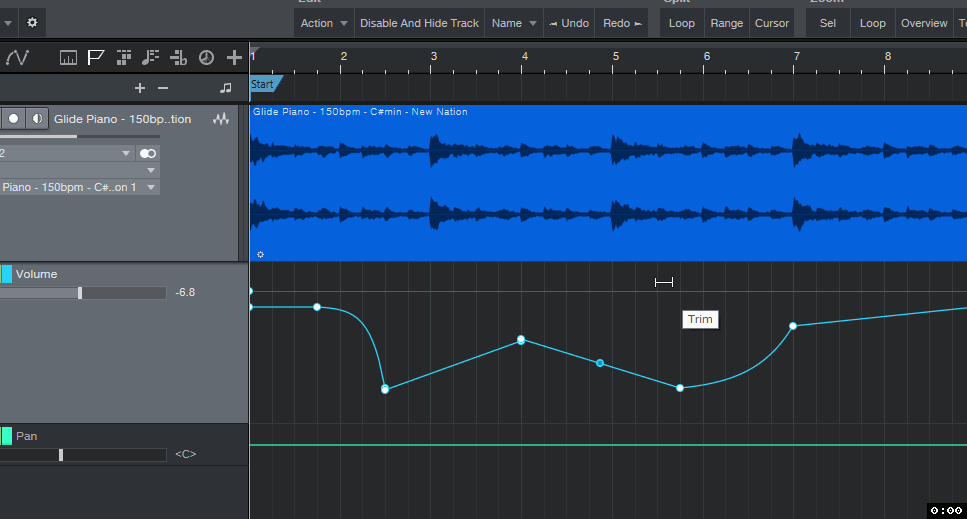Click the Pan automation color indicator

coord(6,436)
